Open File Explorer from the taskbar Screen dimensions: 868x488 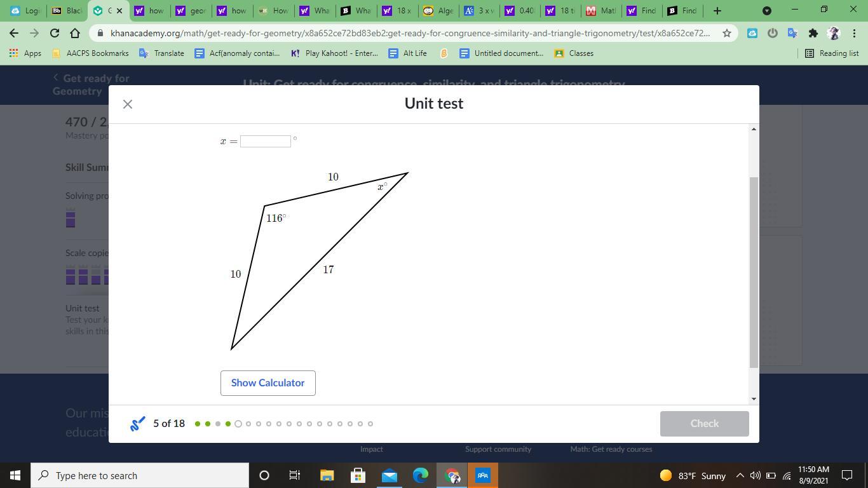coord(327,475)
